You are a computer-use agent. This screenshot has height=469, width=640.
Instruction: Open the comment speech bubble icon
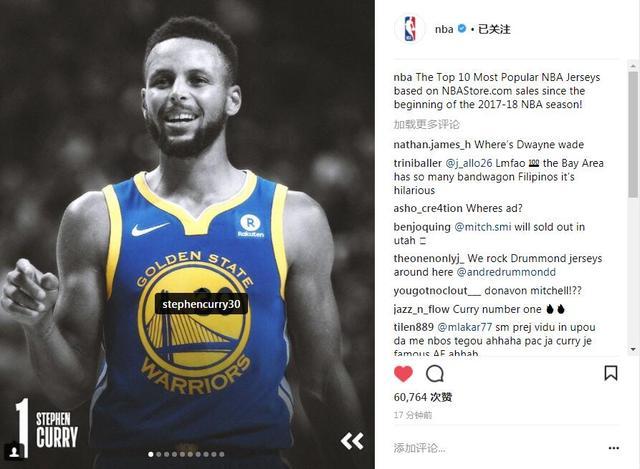pyautogui.click(x=435, y=373)
